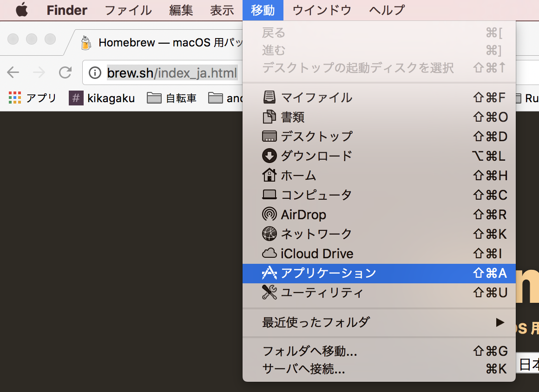
Task: Click the ⌥⌘L shortcut label
Action: 488,156
